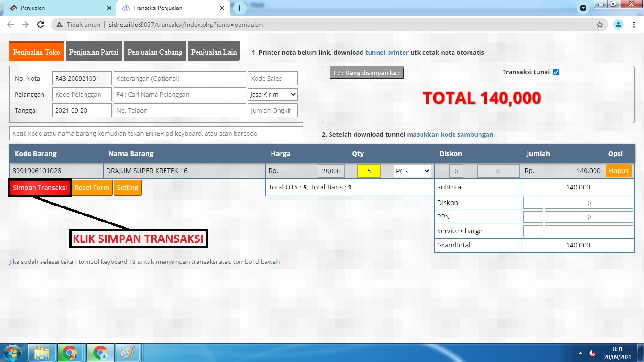Click F7 Uang disimpan ke button
Screen dimensions: 644x362
click(366, 73)
